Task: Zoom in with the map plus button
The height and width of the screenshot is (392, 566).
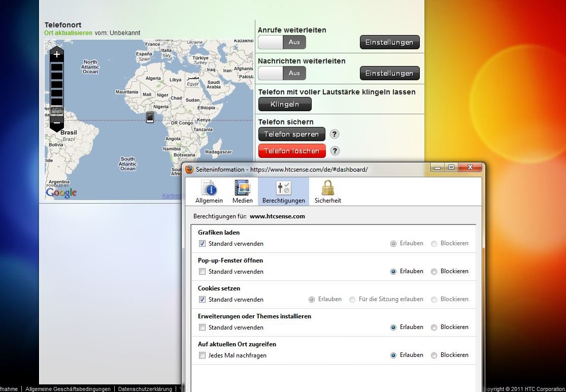Action: (57, 54)
